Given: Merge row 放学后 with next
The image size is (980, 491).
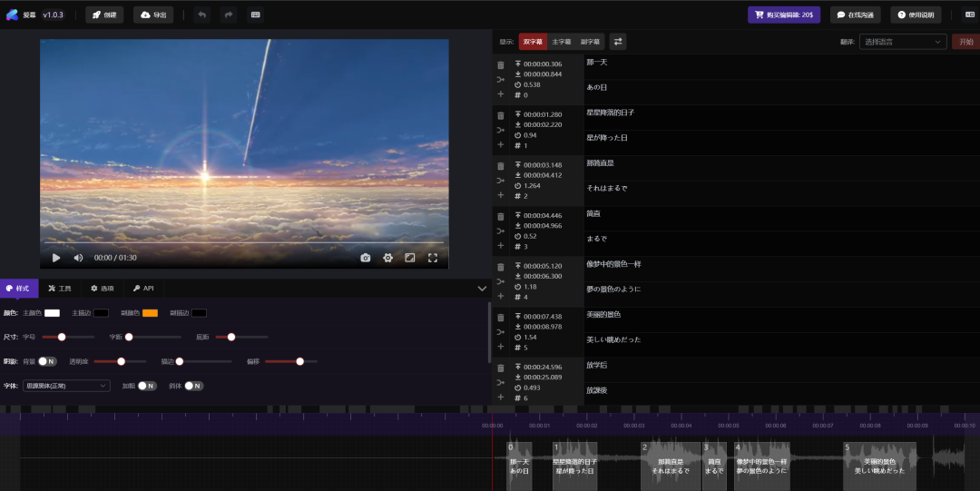Looking at the screenshot, I should (x=501, y=383).
